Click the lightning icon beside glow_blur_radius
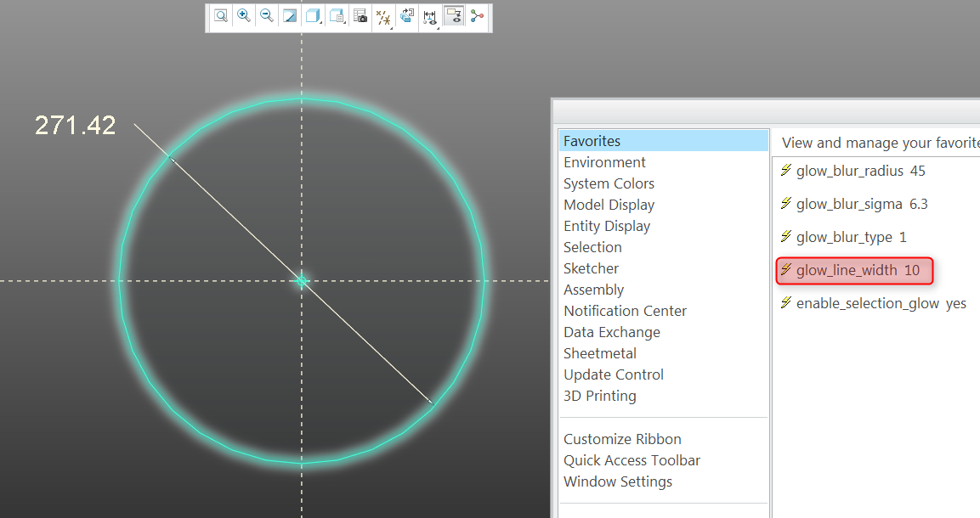 (786, 170)
